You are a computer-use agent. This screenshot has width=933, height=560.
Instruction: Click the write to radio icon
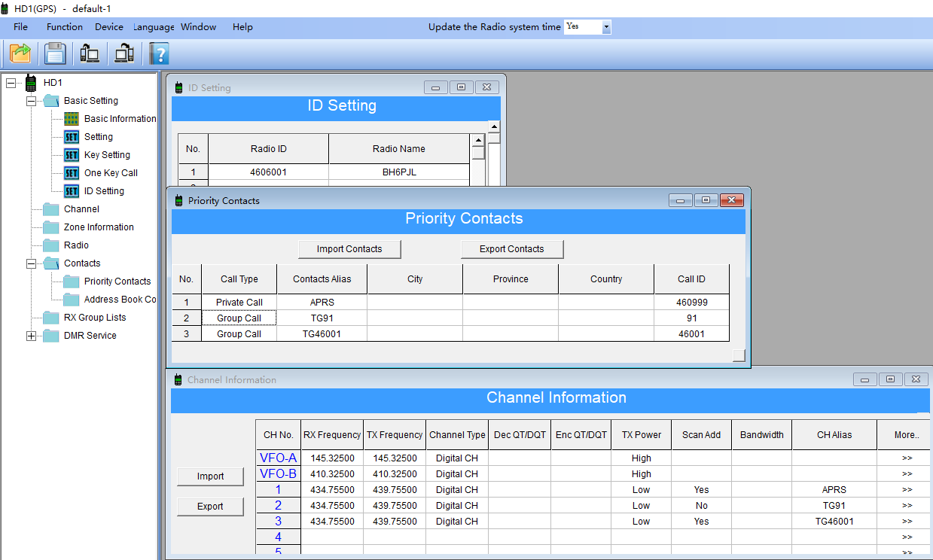point(124,53)
